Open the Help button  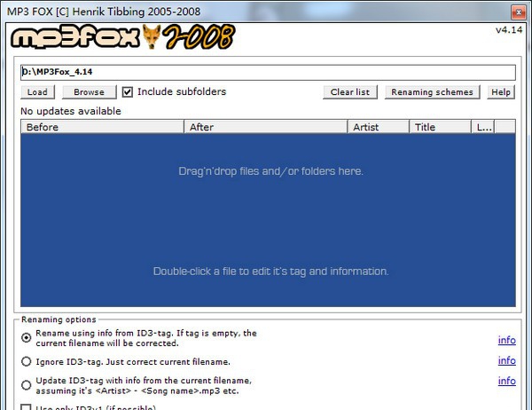501,92
